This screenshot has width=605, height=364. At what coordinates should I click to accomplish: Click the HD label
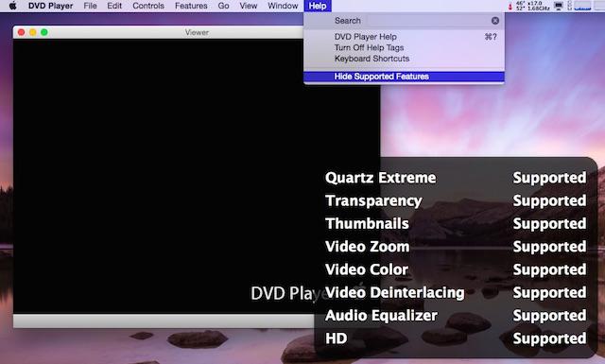click(x=337, y=338)
